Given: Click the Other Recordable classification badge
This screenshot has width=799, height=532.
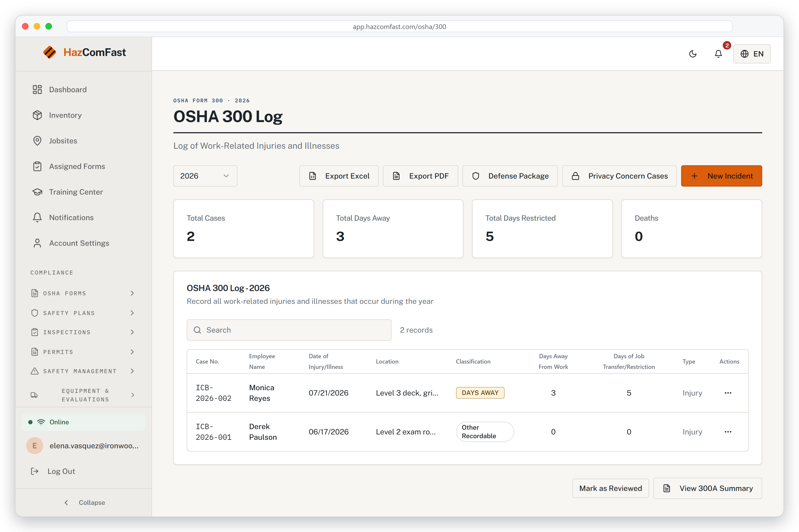Looking at the screenshot, I should pos(485,432).
